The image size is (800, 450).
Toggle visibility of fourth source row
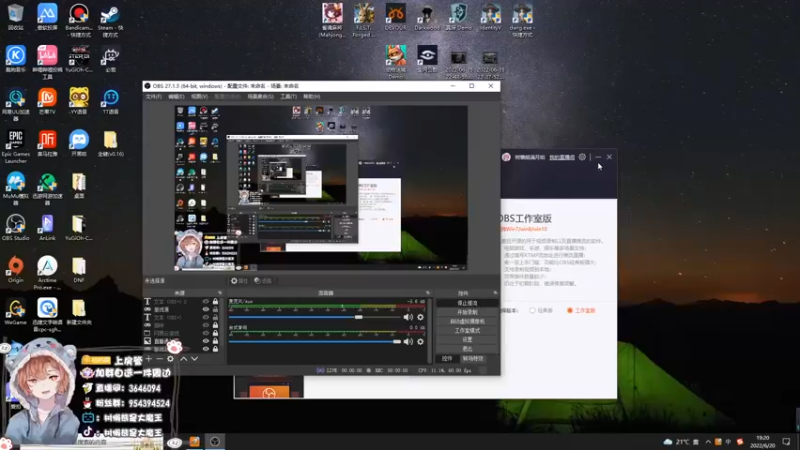click(206, 325)
